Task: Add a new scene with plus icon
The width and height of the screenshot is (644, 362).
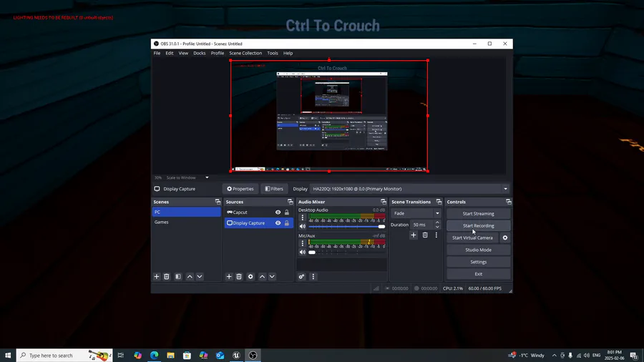Action: click(157, 277)
